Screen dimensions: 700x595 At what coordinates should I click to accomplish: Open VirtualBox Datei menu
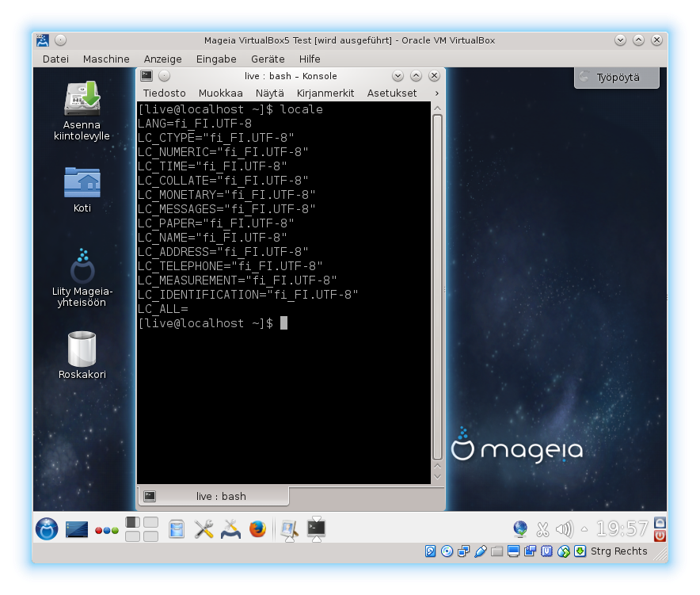click(55, 59)
